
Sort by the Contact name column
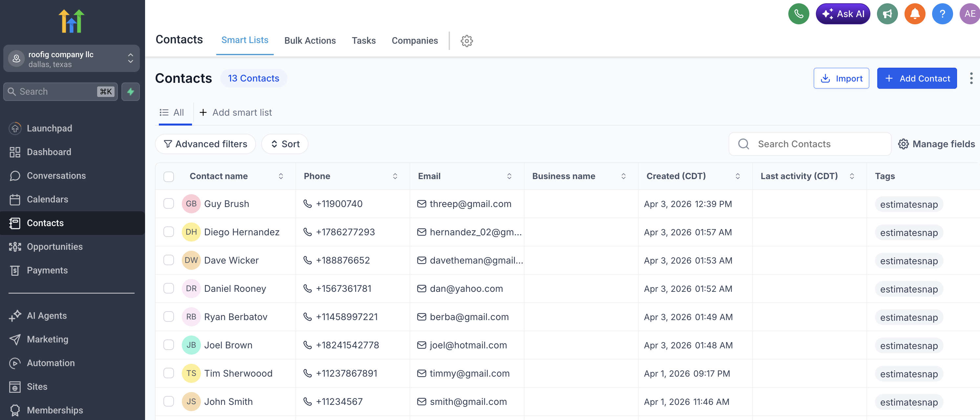coord(281,176)
